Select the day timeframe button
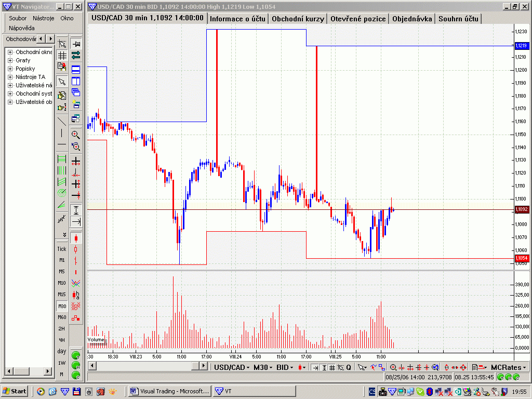This screenshot has height=399, width=532. point(62,351)
